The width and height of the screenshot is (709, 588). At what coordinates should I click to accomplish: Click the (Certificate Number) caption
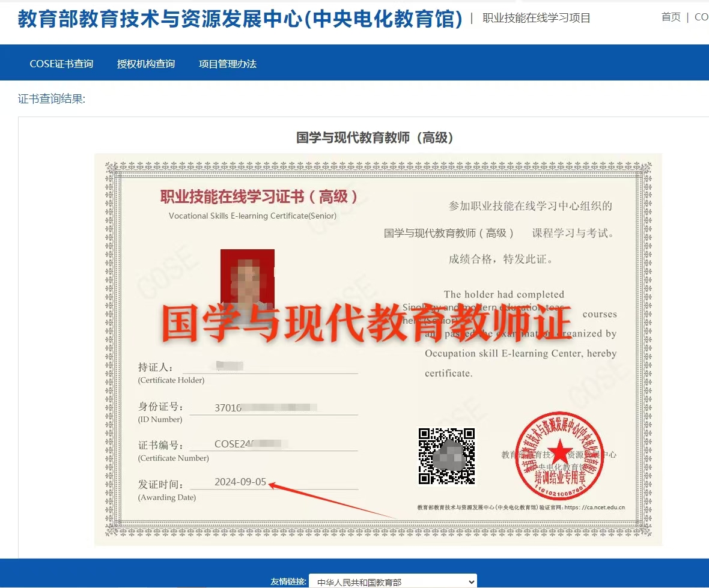point(173,458)
